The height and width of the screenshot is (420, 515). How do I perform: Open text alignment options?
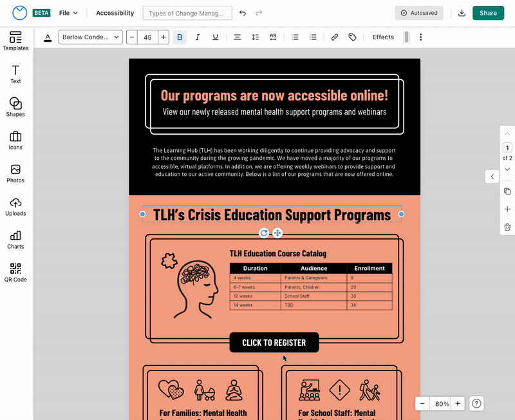click(x=237, y=37)
